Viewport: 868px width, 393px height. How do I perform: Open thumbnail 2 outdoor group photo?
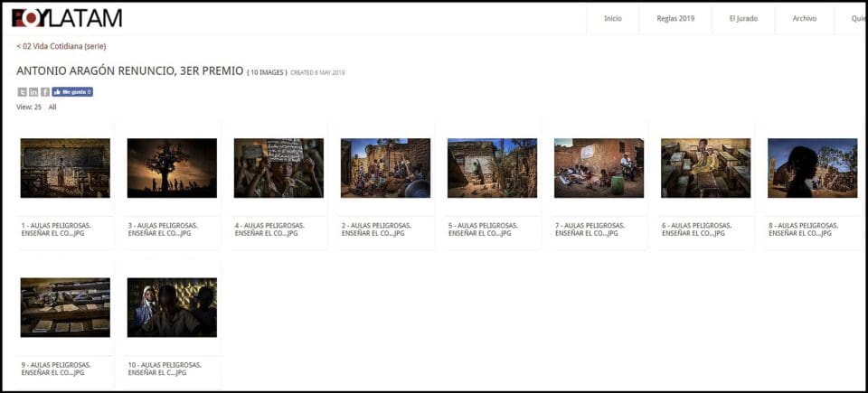(386, 168)
